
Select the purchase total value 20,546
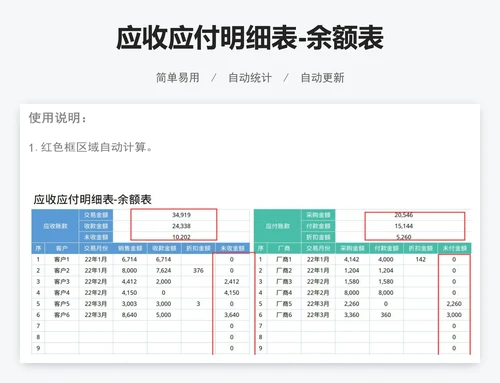click(x=404, y=215)
